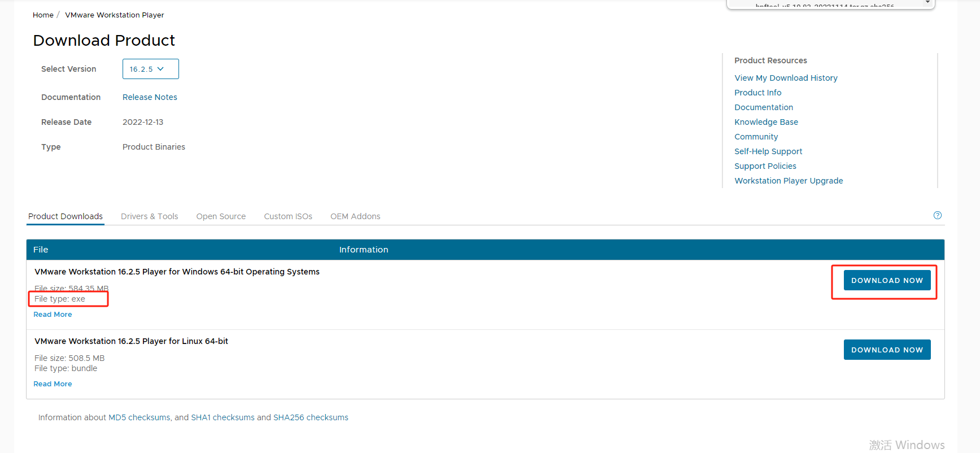Click the 'Product Resources' heading
Viewport: 980px width, 453px height.
[770, 60]
